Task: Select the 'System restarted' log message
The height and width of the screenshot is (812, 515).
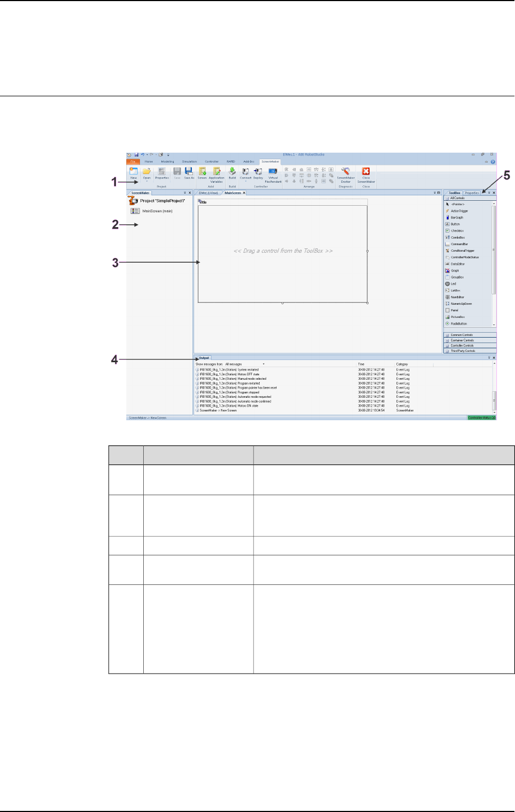Action: point(227,370)
